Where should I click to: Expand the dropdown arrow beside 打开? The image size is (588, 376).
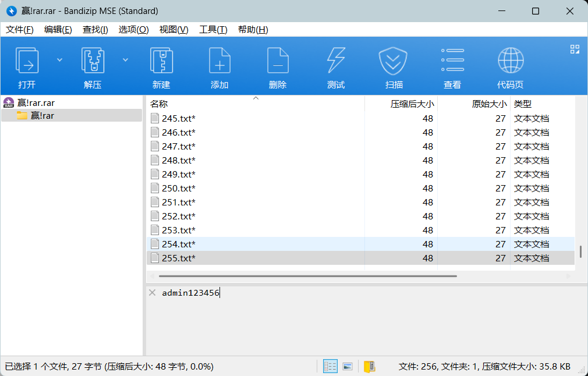(59, 59)
